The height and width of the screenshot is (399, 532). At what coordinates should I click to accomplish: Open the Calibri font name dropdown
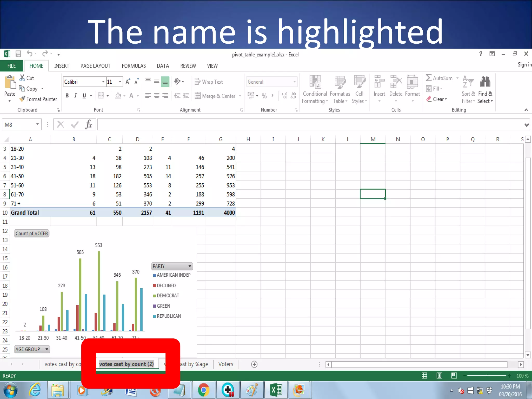[103, 82]
